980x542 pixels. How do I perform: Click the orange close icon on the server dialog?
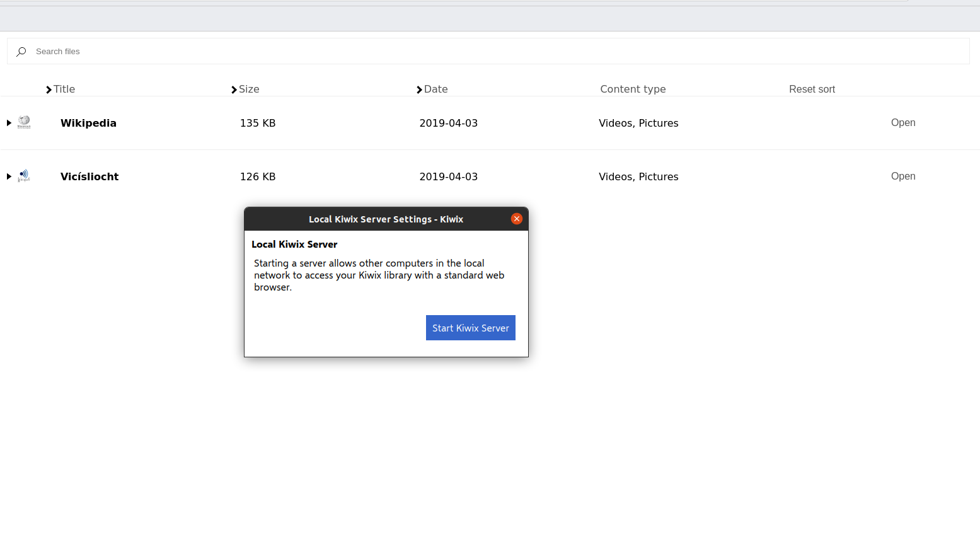point(516,219)
